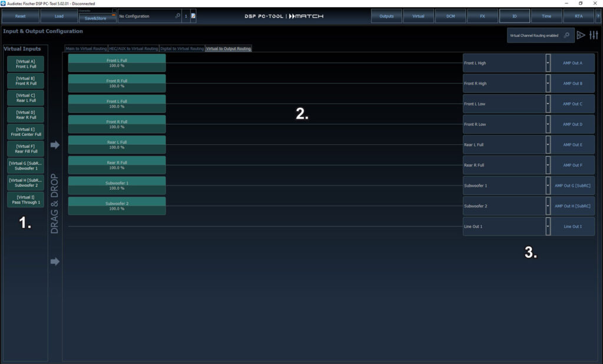Screen dimensions: 603x364
Task: Select Virtual E Front Center Full input
Action: click(26, 131)
